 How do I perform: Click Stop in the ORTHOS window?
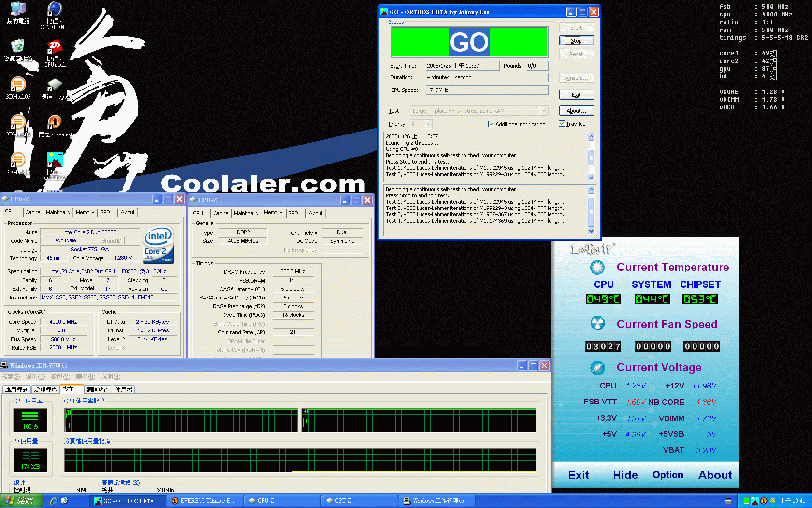577,41
